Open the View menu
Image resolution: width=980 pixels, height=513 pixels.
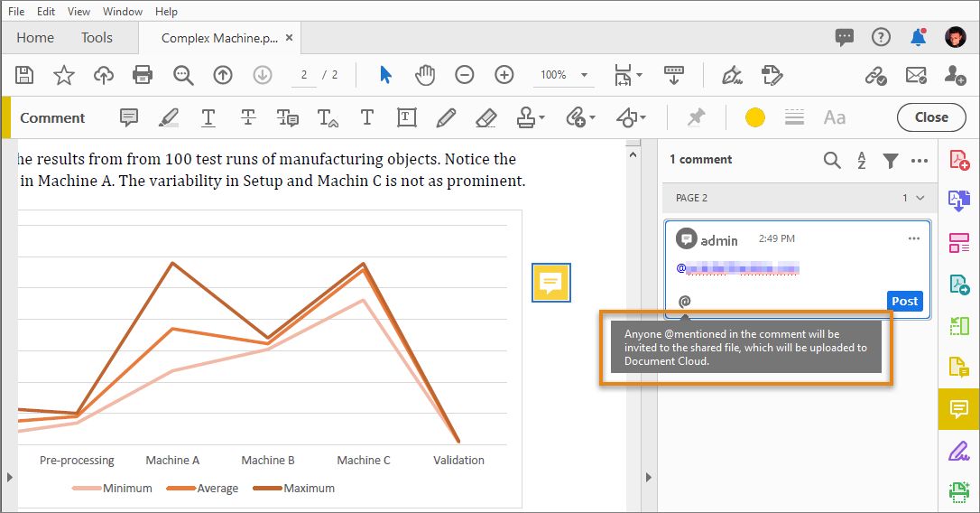[79, 11]
